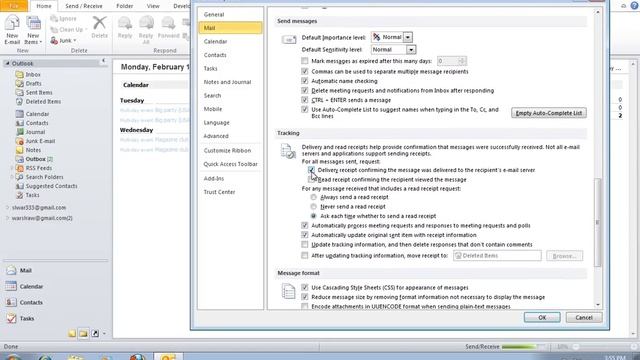Toggle Read receipt confirmation checkbox
This screenshot has width=640, height=360.
coord(311,180)
